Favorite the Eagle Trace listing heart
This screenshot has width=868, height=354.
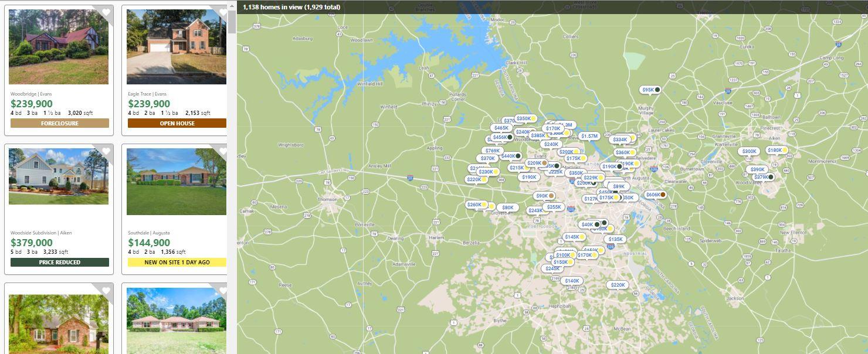(x=223, y=12)
